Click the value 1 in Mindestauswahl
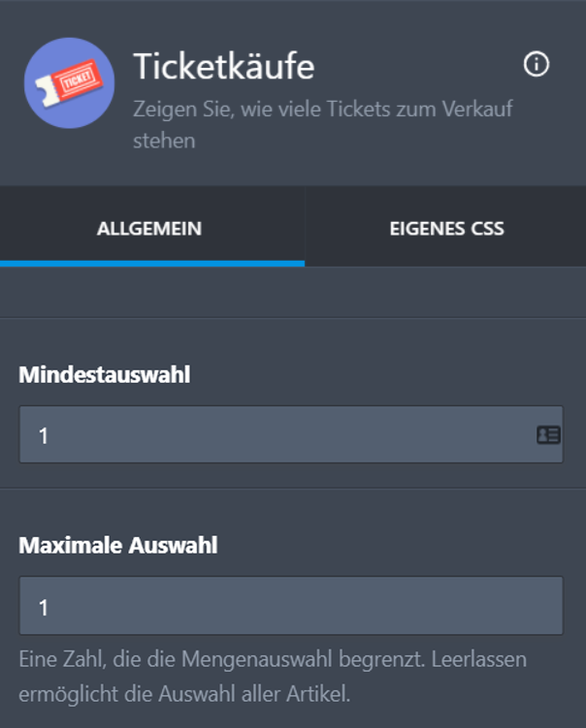The width and height of the screenshot is (586, 728). coord(44,436)
